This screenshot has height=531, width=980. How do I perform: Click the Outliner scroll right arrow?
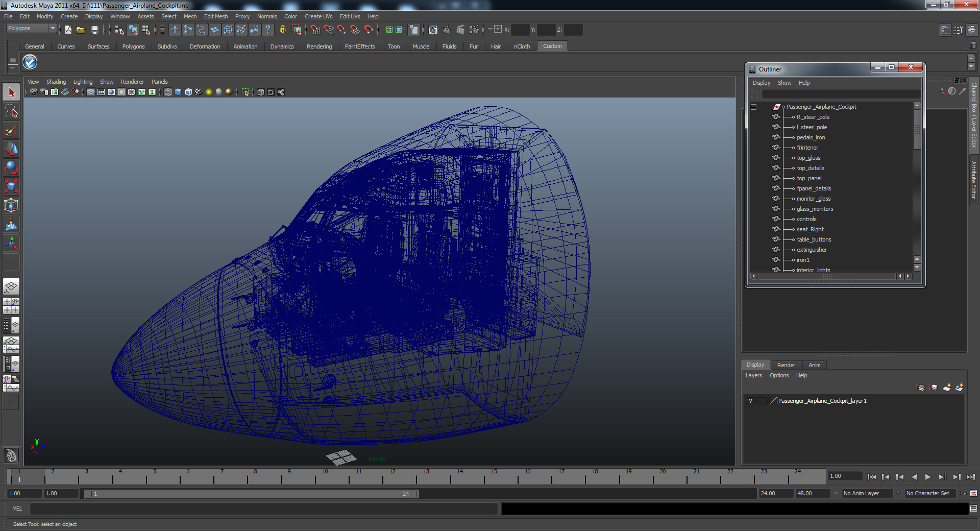pyautogui.click(x=908, y=276)
